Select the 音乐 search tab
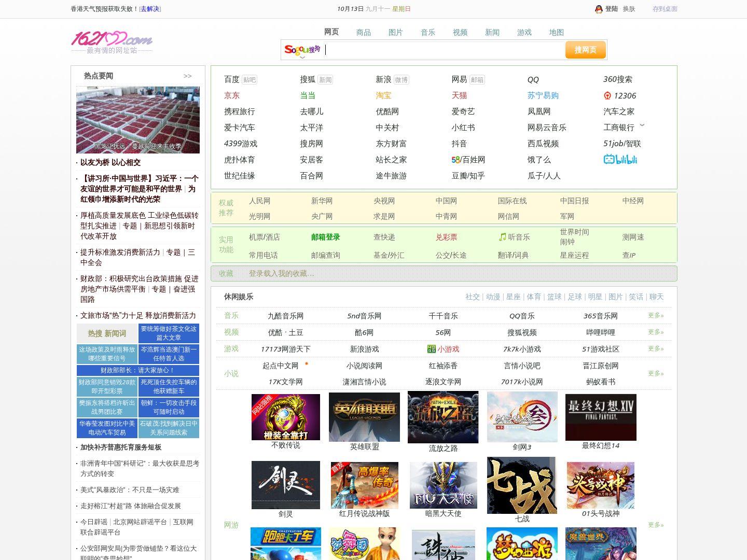 pyautogui.click(x=428, y=32)
